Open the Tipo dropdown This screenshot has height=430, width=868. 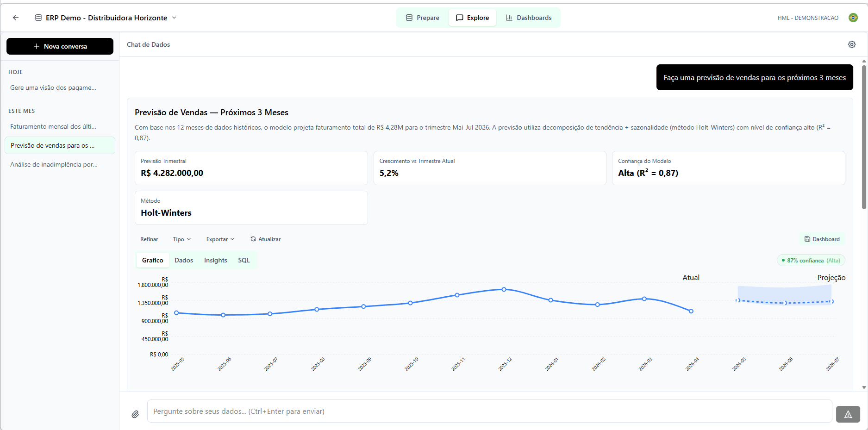click(x=181, y=239)
